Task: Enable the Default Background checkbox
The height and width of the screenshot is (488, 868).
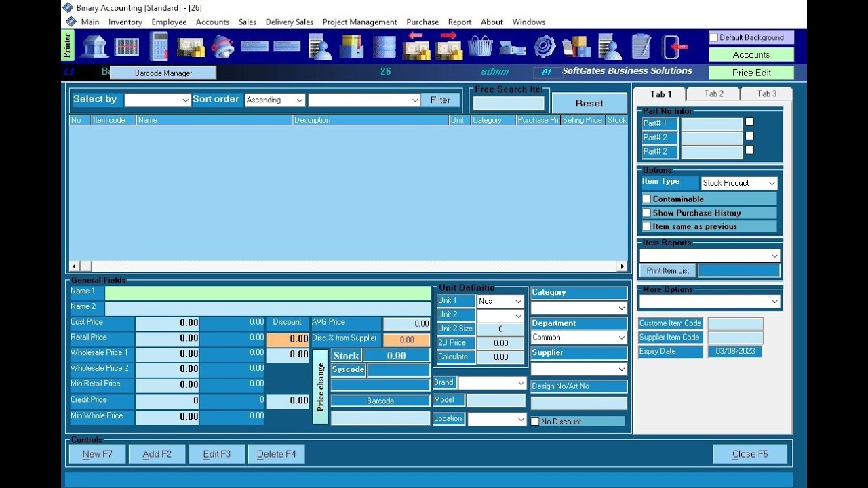Action: (713, 37)
